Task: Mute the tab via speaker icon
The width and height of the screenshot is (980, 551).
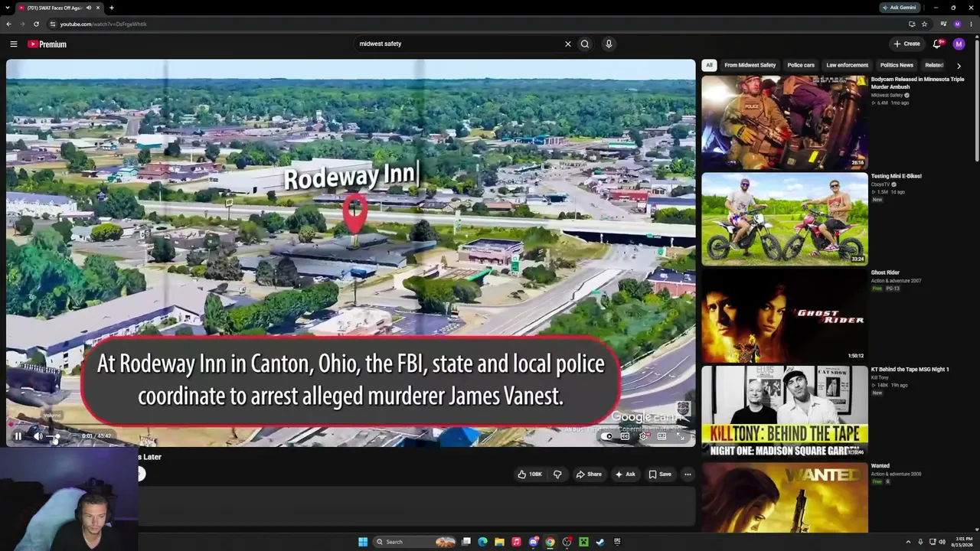Action: pos(89,8)
